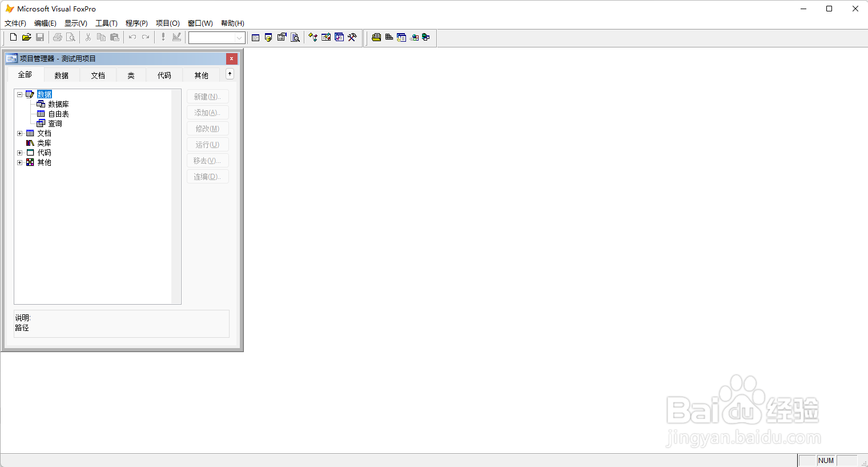Select the 数据 root tree item
Screen dimensions: 868x467
45,94
